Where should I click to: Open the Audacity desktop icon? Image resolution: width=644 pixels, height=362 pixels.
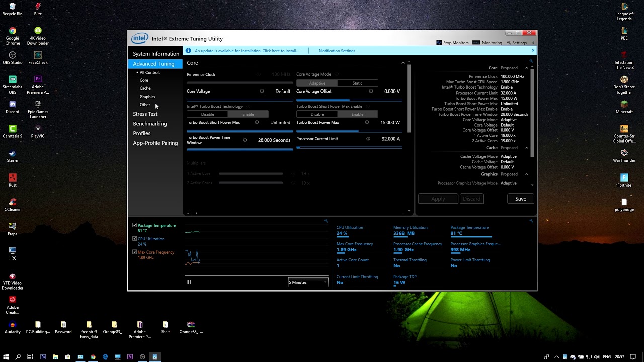12,327
